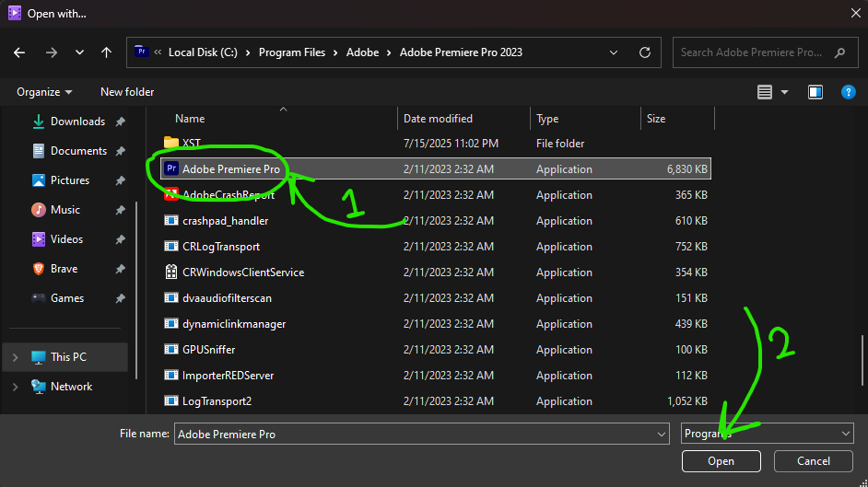Click the Local Disk (C:) breadcrumb
868x487 pixels.
(x=203, y=52)
